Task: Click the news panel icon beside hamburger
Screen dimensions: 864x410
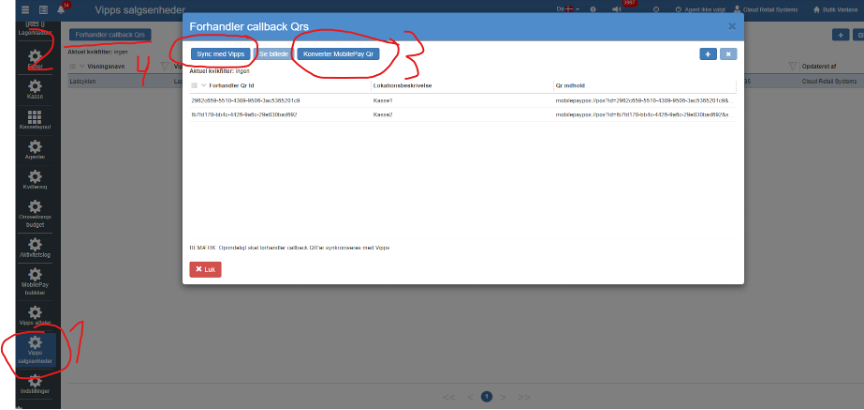Action: pos(44,10)
